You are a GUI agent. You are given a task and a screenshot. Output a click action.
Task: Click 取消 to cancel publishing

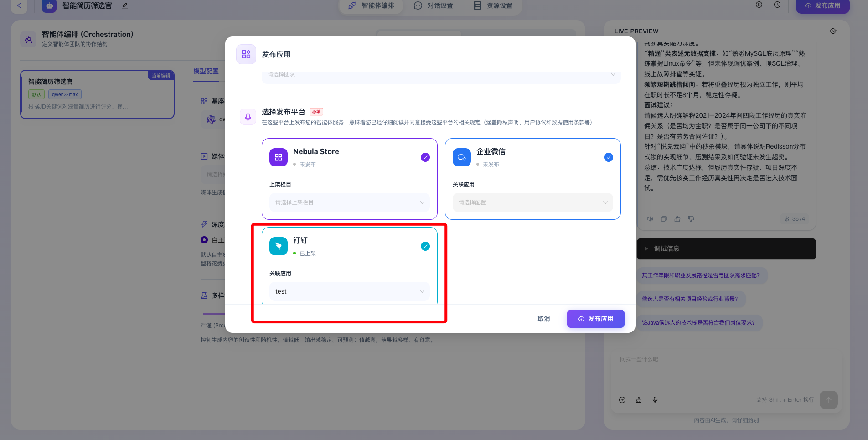tap(543, 319)
